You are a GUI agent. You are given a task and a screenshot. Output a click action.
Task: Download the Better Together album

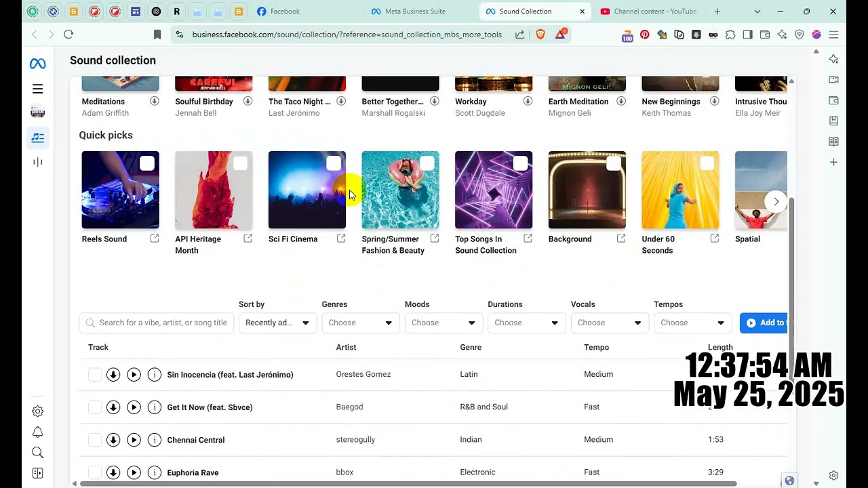pyautogui.click(x=435, y=101)
